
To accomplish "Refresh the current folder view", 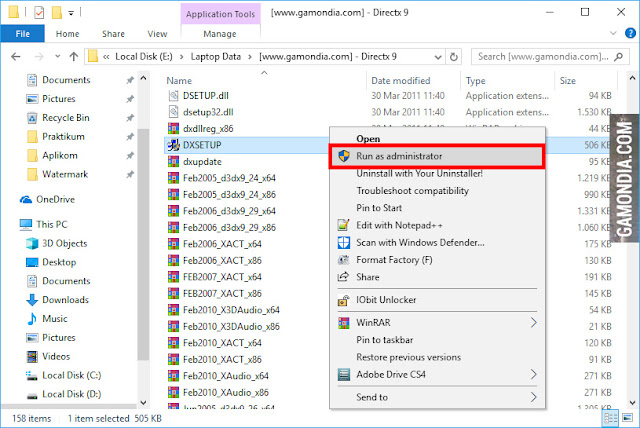I will (453, 57).
